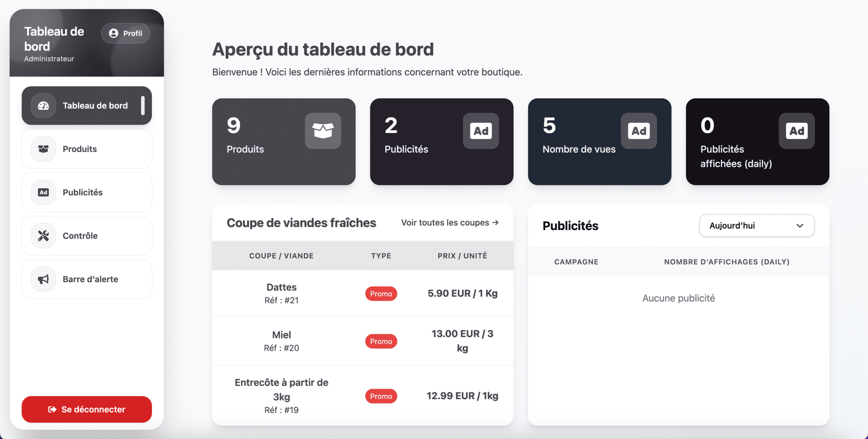This screenshot has height=439, width=868.
Task: Click the Publicités Ad icon in sidebar
Action: coord(43,193)
